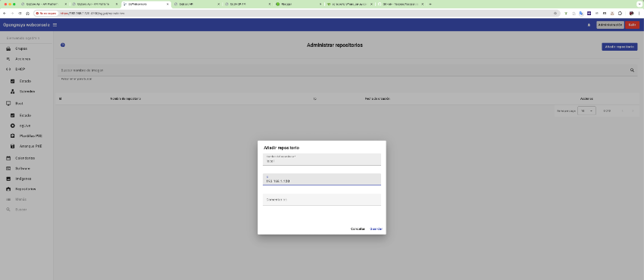This screenshot has width=644, height=280.
Task: Select Repositorios in the sidebar
Action: point(27,189)
